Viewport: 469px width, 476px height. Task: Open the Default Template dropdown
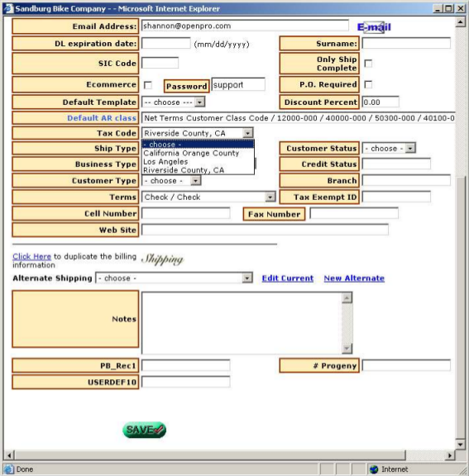click(174, 102)
